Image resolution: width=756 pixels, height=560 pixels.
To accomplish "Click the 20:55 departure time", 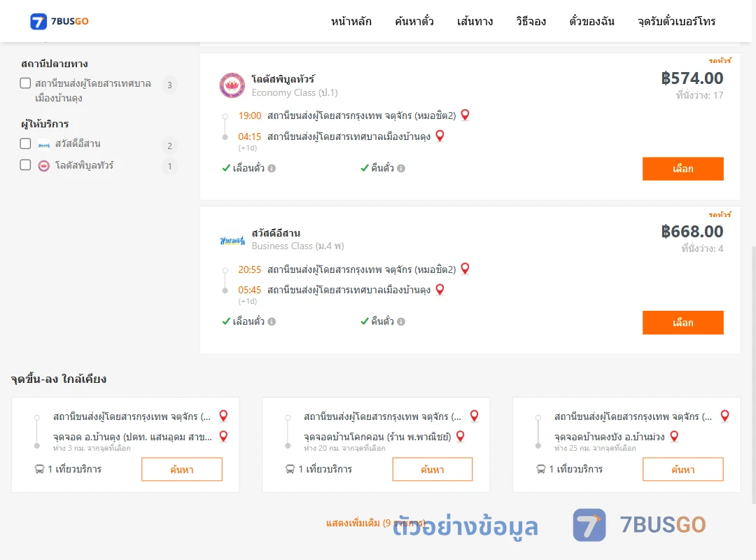I will coord(250,269).
